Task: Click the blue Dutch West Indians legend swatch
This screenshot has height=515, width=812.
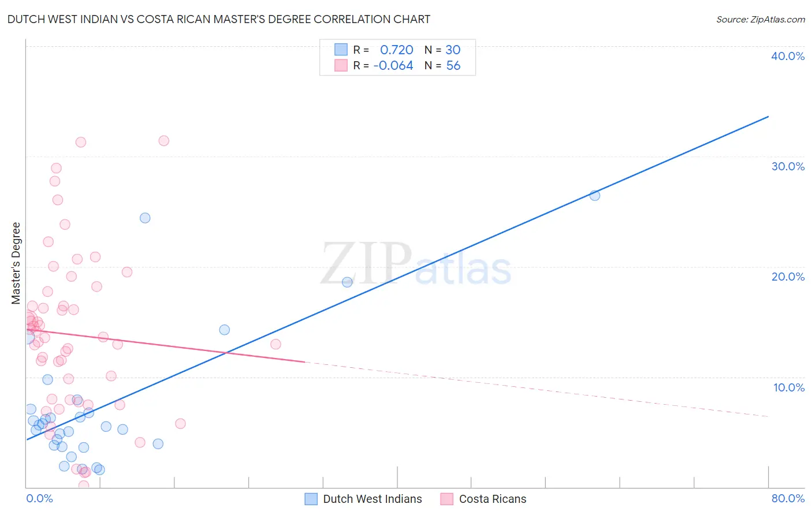Action: (311, 499)
